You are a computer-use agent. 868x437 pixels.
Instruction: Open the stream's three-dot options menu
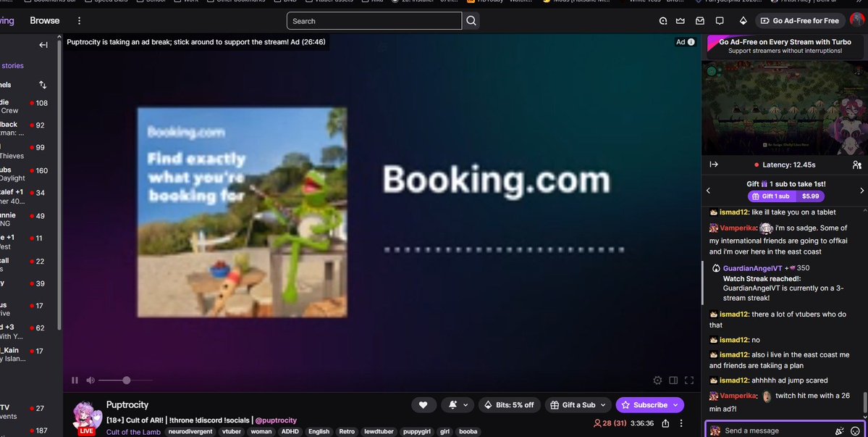point(681,423)
